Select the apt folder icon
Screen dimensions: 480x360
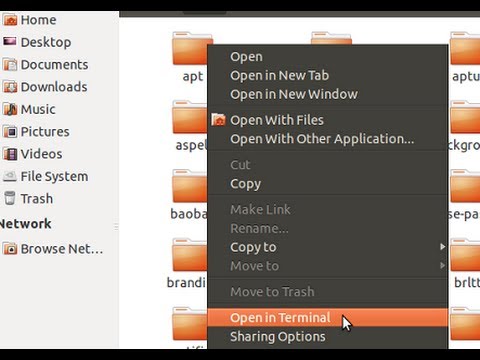tap(190, 48)
